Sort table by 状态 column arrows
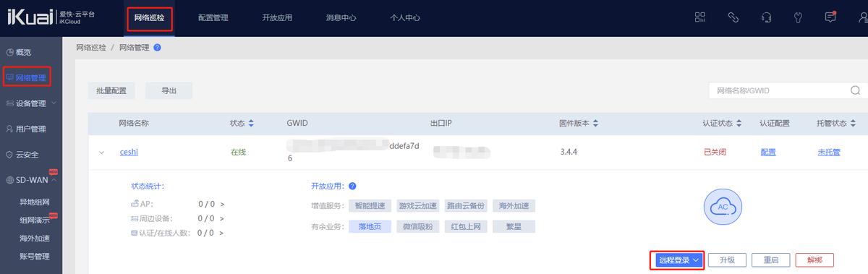868x274 pixels. [251, 124]
